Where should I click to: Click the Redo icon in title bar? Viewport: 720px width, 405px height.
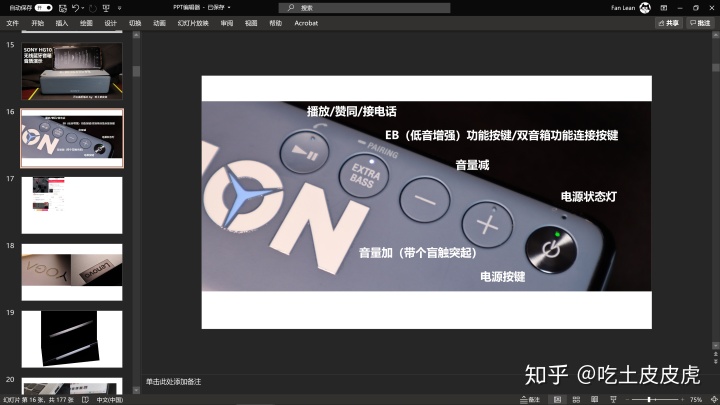(x=93, y=8)
